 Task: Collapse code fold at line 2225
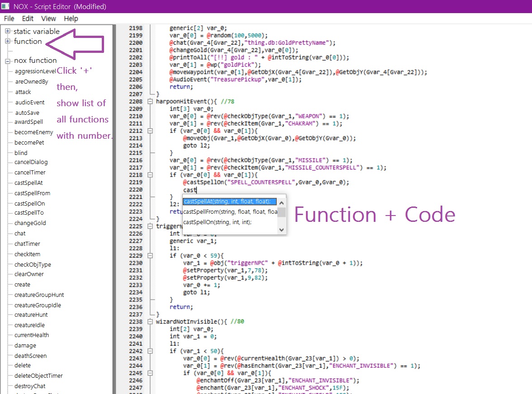point(150,226)
